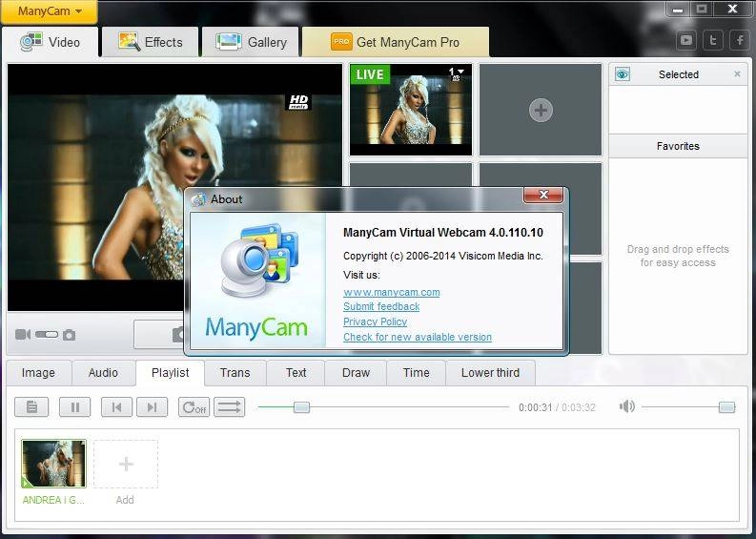This screenshot has width=756, height=539.
Task: Click the playback position slider handle
Action: (301, 407)
